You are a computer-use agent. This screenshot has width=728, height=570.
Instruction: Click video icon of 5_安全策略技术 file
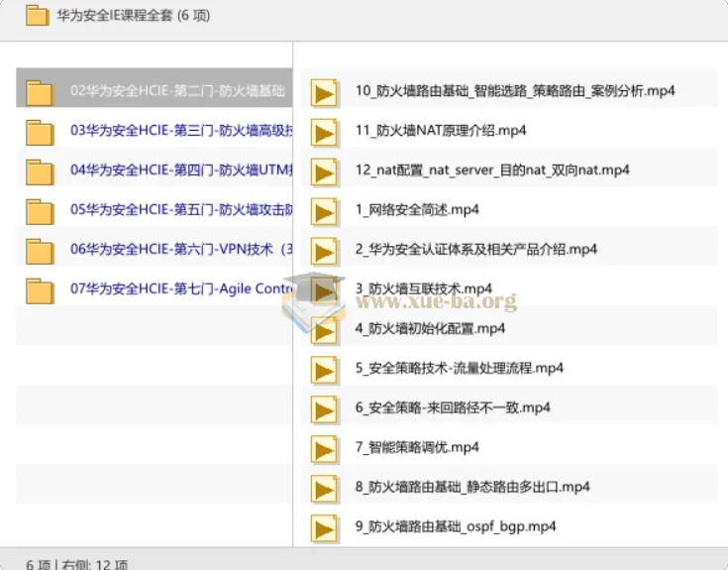[324, 371]
